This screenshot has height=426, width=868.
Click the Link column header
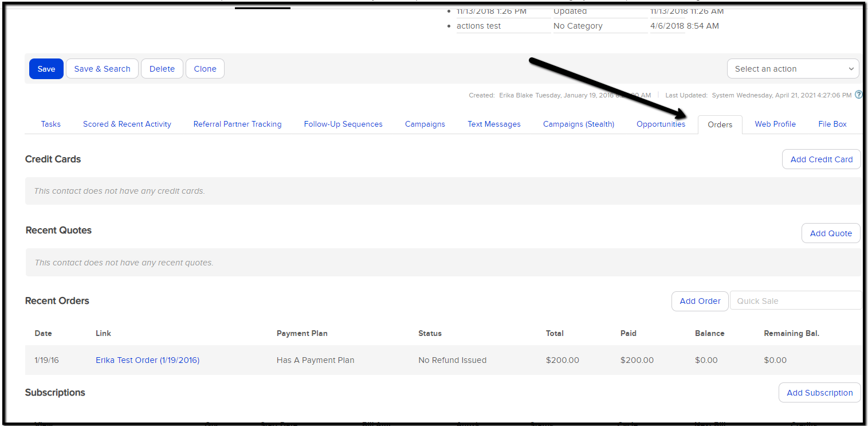tap(104, 333)
